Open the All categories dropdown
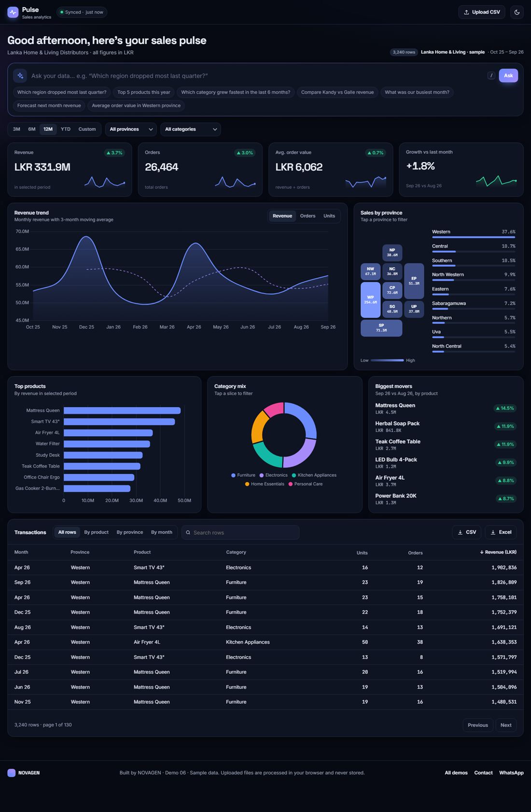This screenshot has width=531, height=812. [191, 129]
